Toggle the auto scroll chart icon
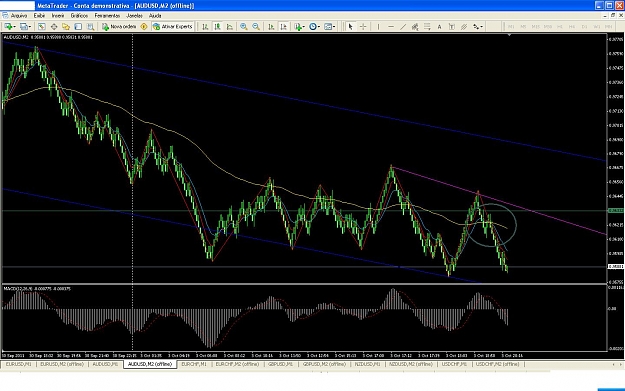The image size is (625, 391). (x=271, y=26)
